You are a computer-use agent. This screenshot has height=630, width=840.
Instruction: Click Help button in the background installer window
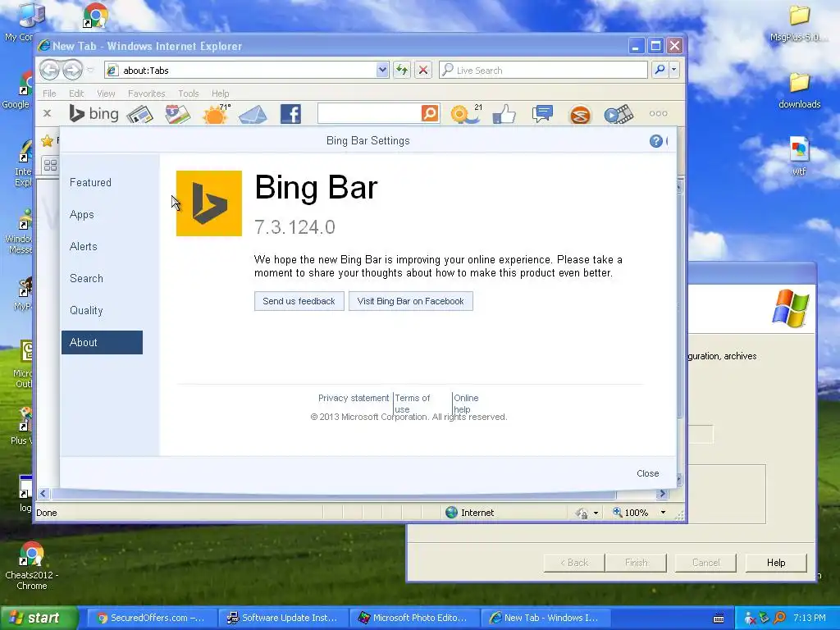coord(776,563)
